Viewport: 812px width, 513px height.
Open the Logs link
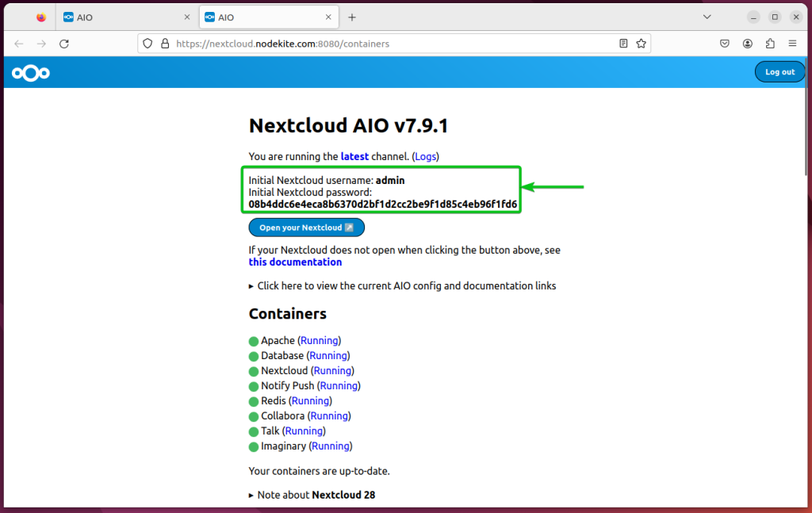(x=425, y=156)
